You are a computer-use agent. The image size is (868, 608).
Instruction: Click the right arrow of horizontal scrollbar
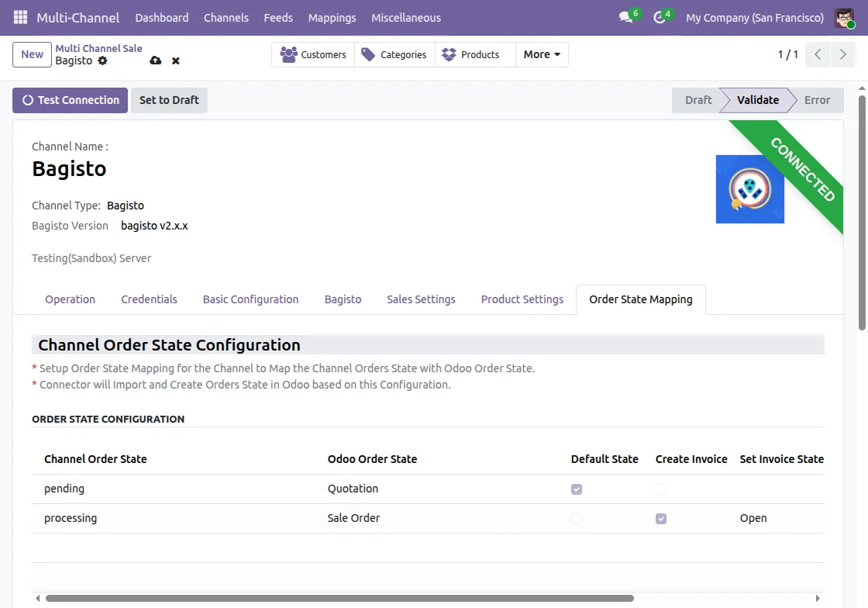pos(818,598)
